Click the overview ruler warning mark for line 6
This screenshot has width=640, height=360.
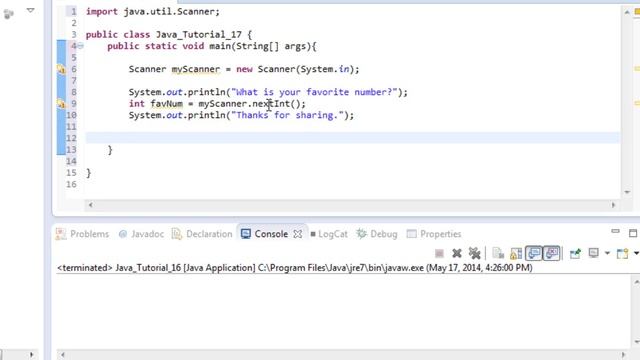(x=637, y=69)
